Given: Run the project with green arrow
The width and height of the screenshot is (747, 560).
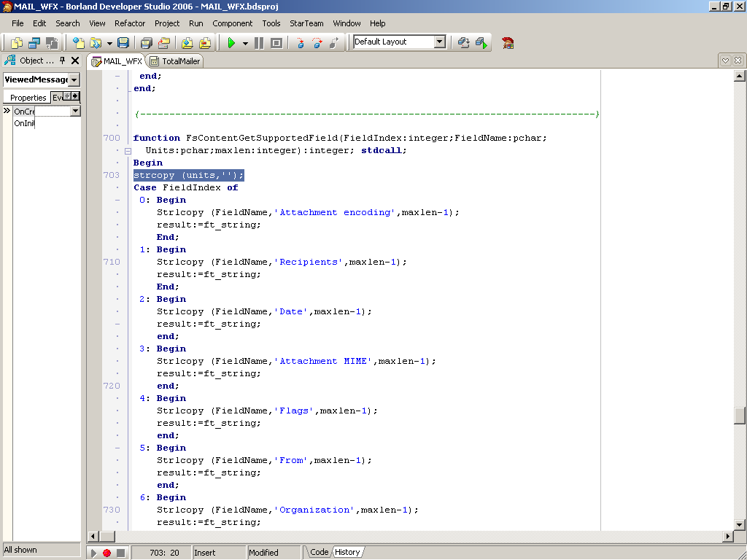Looking at the screenshot, I should pyautogui.click(x=231, y=43).
